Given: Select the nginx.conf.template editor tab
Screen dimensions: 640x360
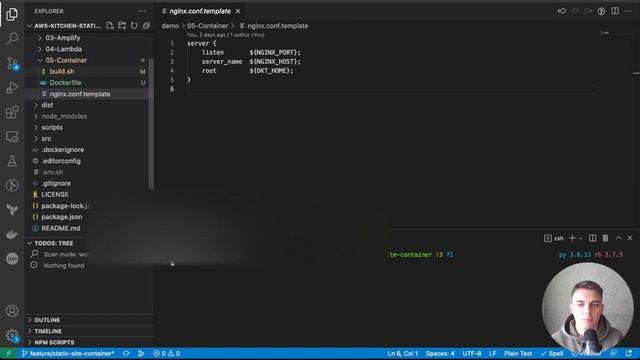Looking at the screenshot, I should tap(200, 11).
